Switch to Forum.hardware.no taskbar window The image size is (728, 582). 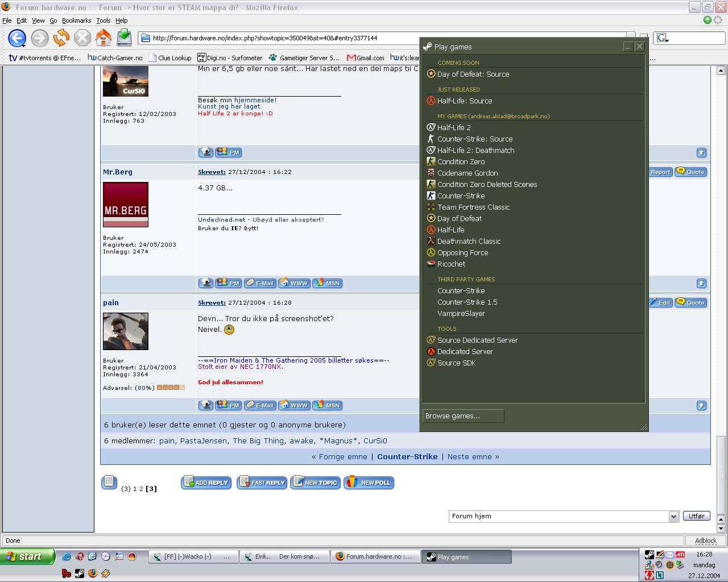[x=375, y=556]
